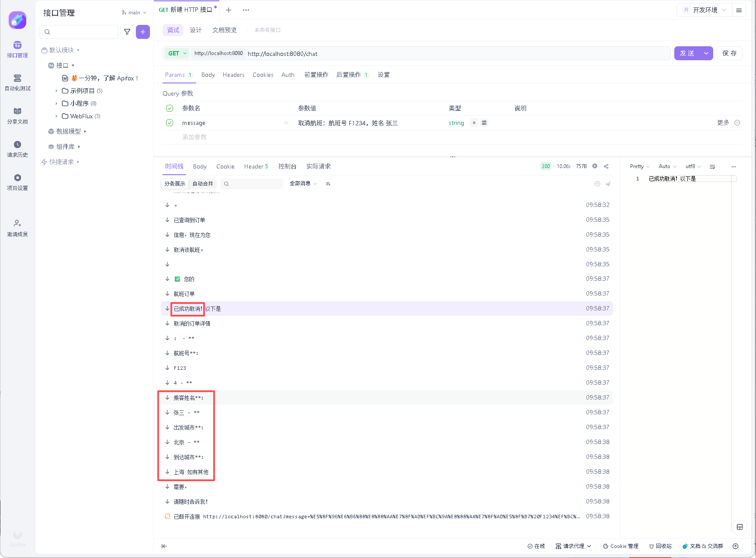The width and height of the screenshot is (756, 558).
Task: Click the sidebar search input field
Action: [x=79, y=32]
